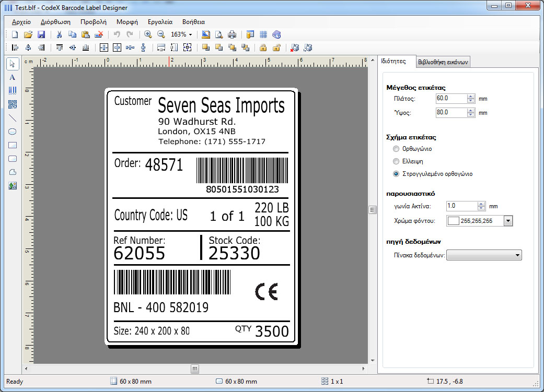Copy the selected object
544x392 pixels.
(72, 34)
